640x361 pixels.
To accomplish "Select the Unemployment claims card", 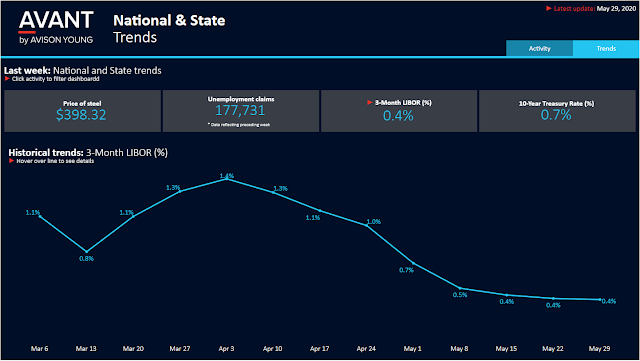I will tap(241, 111).
